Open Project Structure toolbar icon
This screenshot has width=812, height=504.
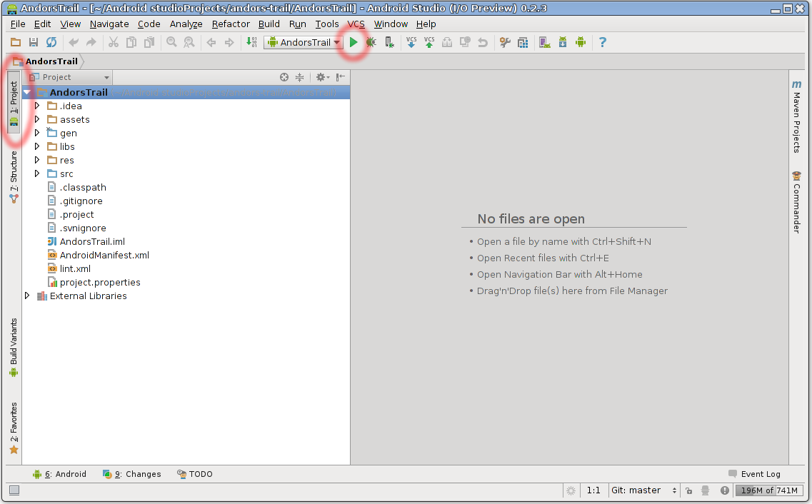tap(523, 42)
